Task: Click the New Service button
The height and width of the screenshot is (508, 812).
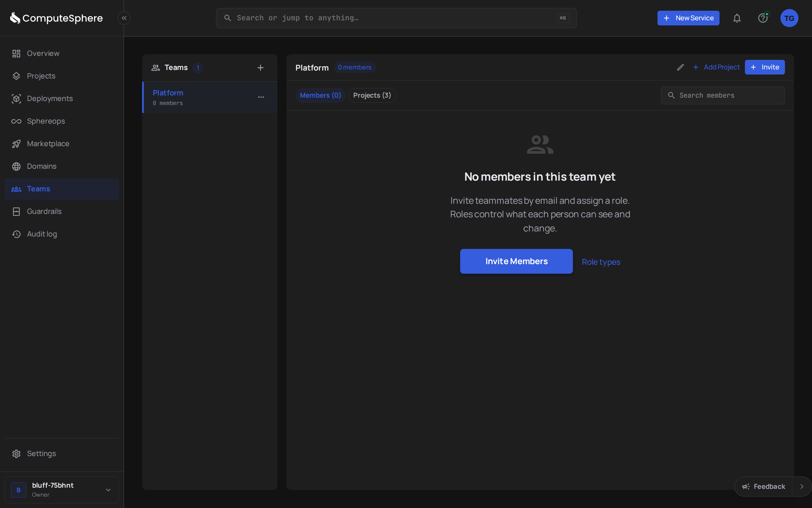Action: coord(688,18)
